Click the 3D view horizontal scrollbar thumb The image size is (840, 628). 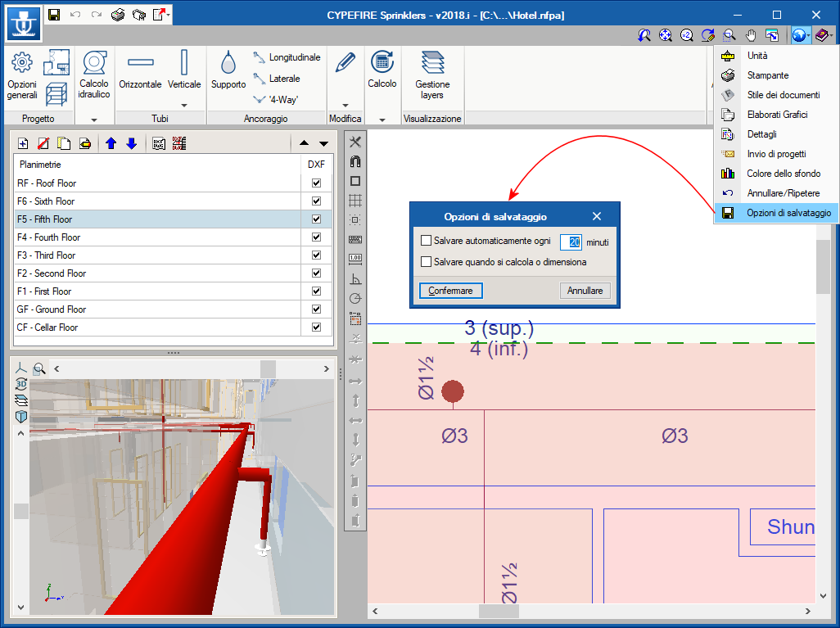tap(268, 368)
